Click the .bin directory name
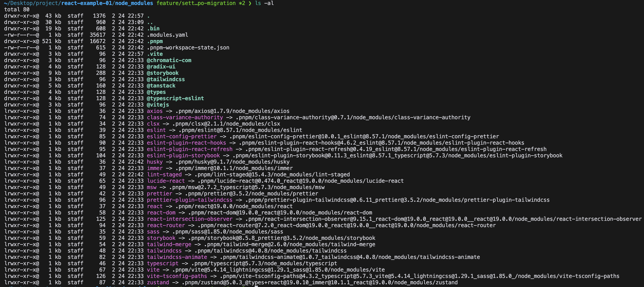Screen dimensions: 644x287 point(153,29)
